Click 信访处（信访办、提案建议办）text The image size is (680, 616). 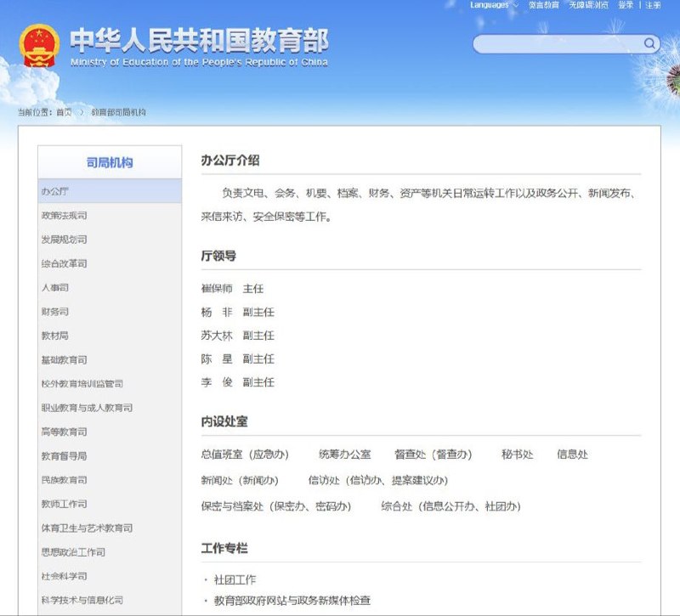point(377,480)
